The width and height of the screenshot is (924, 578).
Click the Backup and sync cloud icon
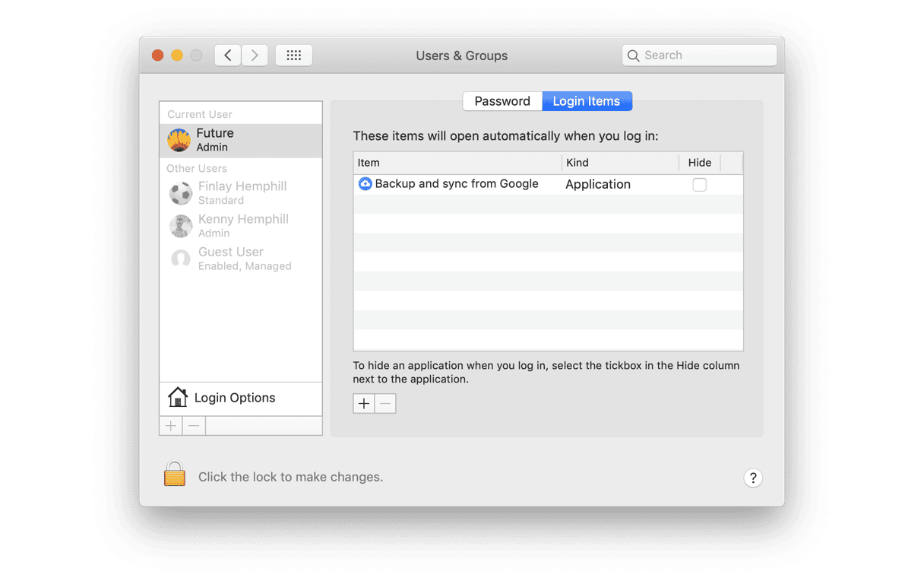(365, 184)
